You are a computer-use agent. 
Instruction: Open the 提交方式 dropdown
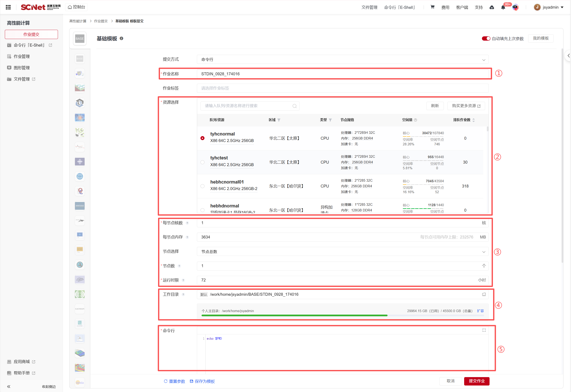[x=342, y=59]
